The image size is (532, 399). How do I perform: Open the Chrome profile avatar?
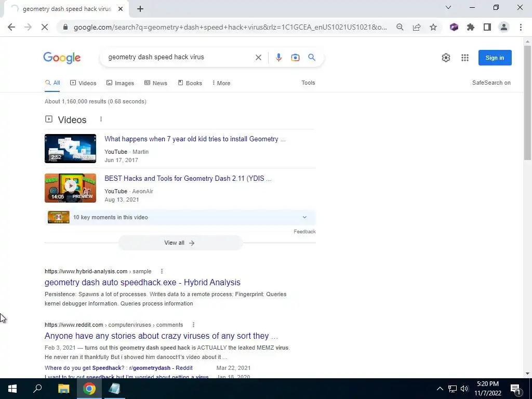click(x=504, y=27)
